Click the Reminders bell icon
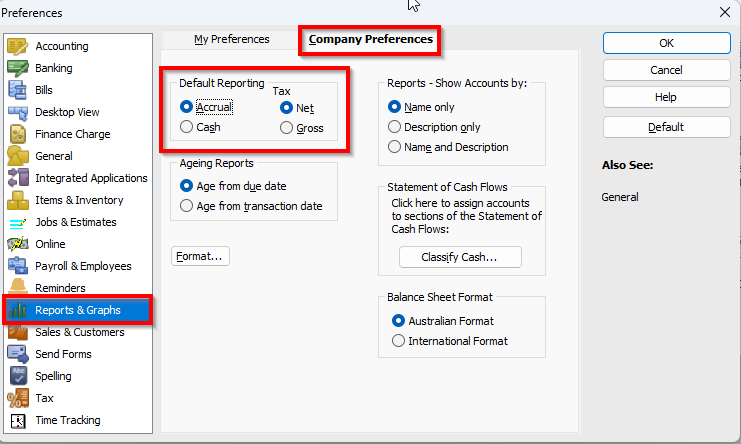Viewport: 741px width, 444px height. click(x=18, y=288)
